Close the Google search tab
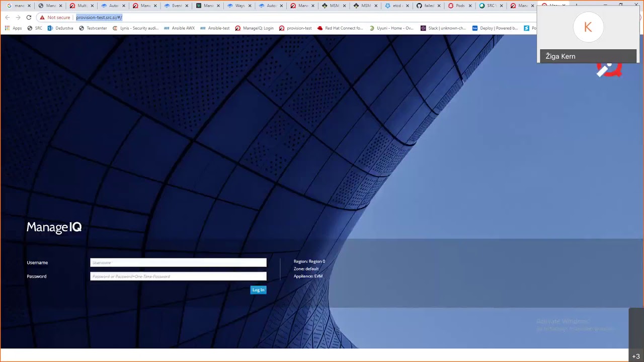 pyautogui.click(x=29, y=6)
